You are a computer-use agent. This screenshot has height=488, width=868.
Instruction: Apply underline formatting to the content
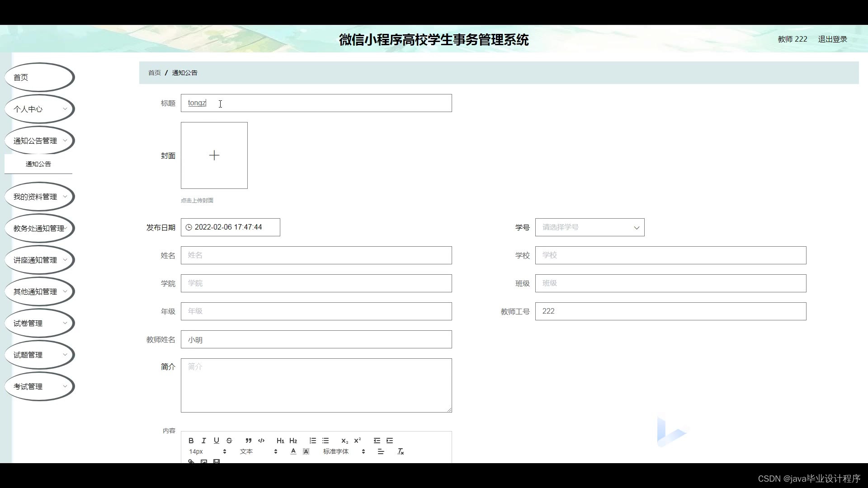pyautogui.click(x=217, y=441)
